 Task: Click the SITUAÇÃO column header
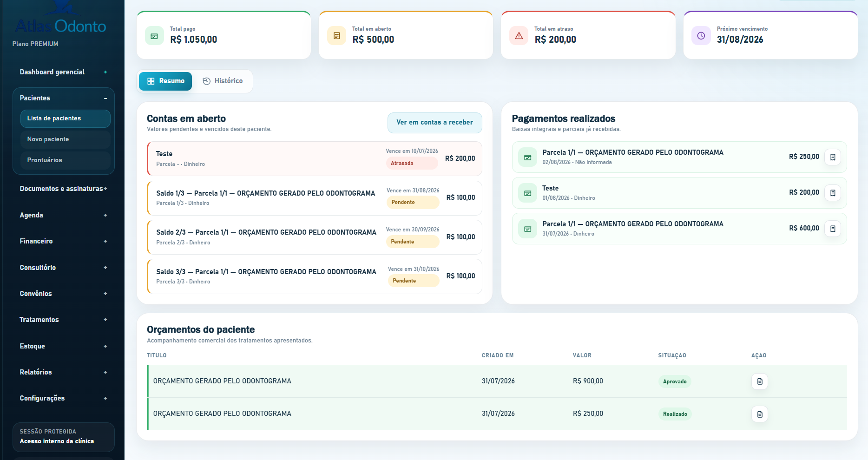click(672, 355)
